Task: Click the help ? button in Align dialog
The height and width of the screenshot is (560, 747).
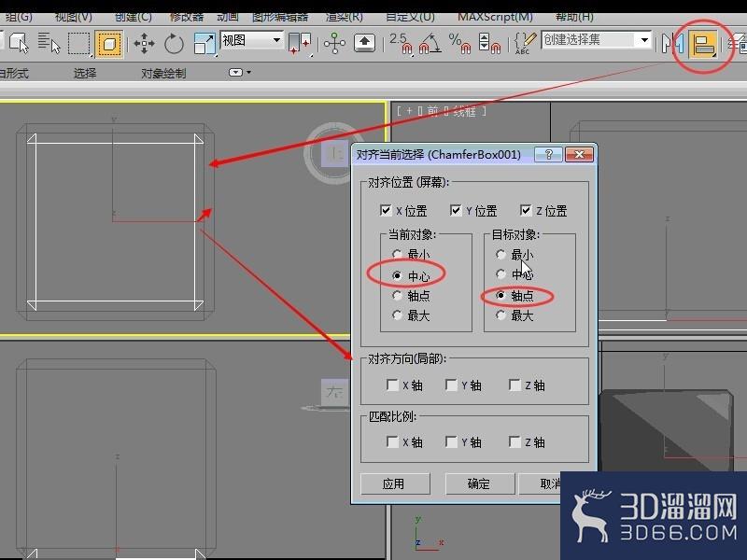Action: point(548,154)
